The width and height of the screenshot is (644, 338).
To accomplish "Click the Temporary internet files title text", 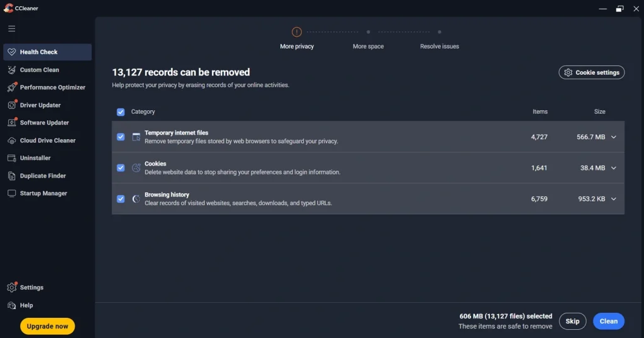I will 176,133.
